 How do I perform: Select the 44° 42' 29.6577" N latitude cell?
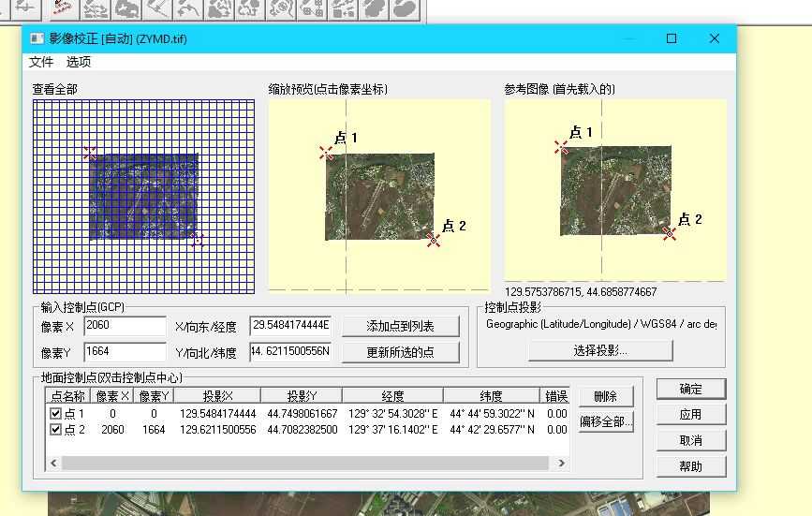492,430
